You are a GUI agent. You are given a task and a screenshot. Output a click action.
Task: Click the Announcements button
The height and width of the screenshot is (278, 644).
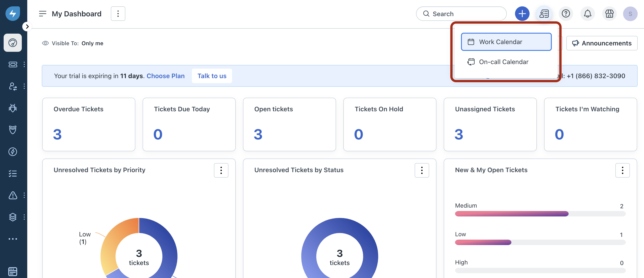[x=602, y=43]
